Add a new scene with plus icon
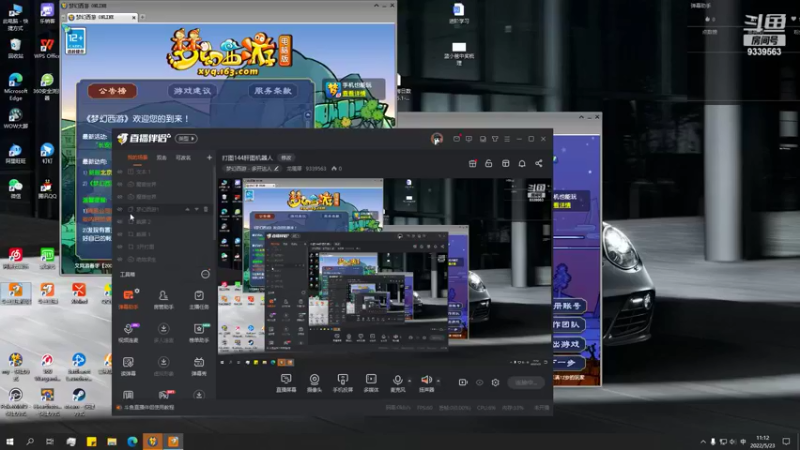This screenshot has width=800, height=450. 209,158
